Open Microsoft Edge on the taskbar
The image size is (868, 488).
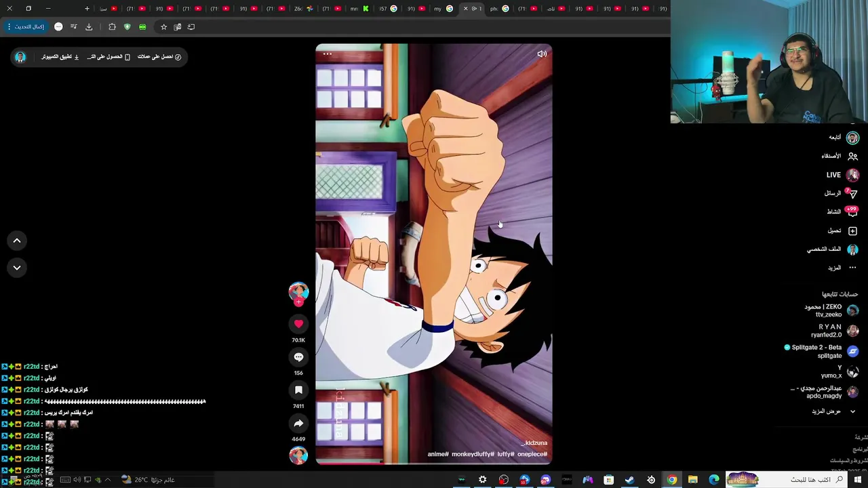pyautogui.click(x=713, y=480)
